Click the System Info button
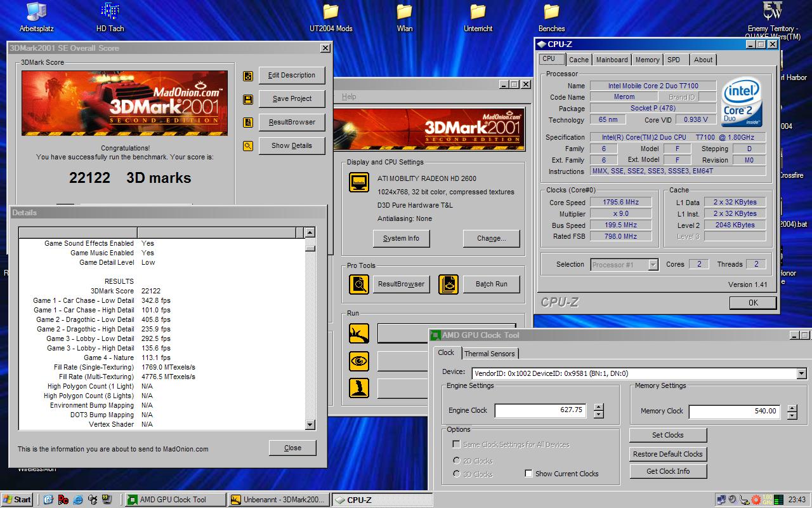 402,238
